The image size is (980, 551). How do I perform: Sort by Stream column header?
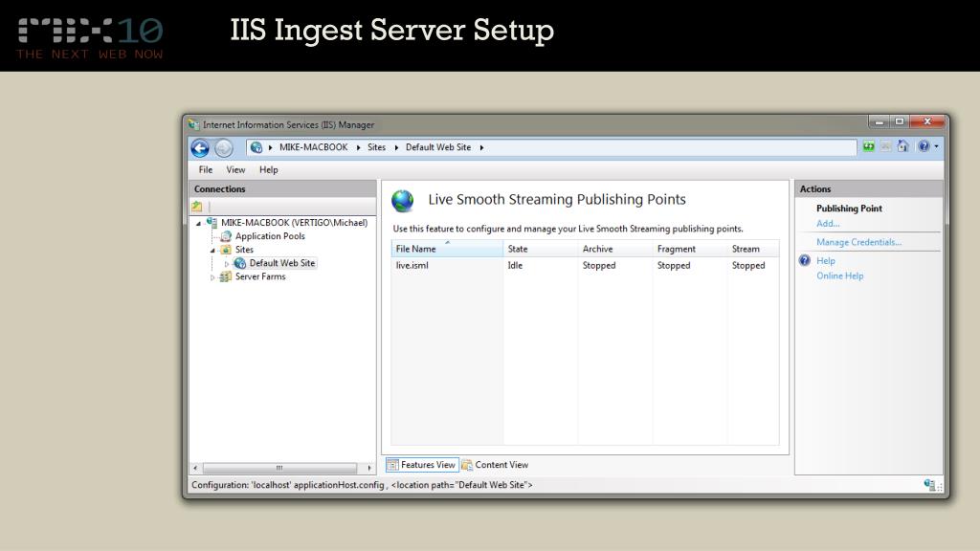pyautogui.click(x=754, y=249)
